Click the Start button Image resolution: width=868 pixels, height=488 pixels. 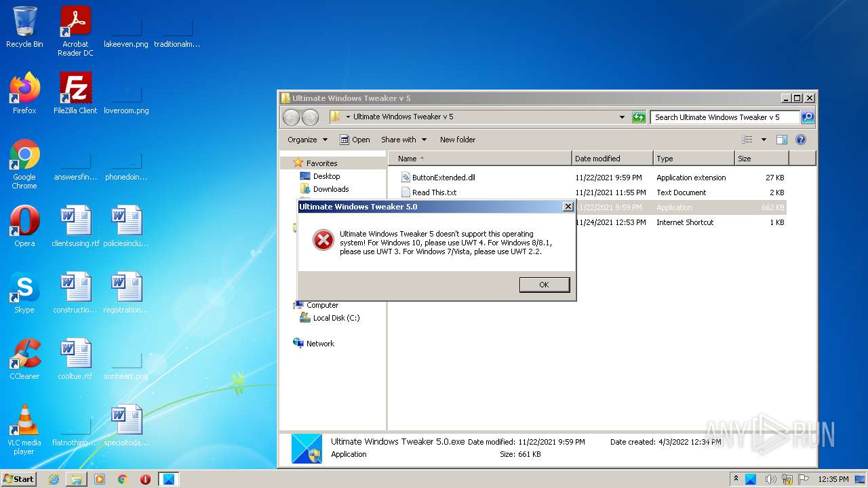tap(19, 479)
